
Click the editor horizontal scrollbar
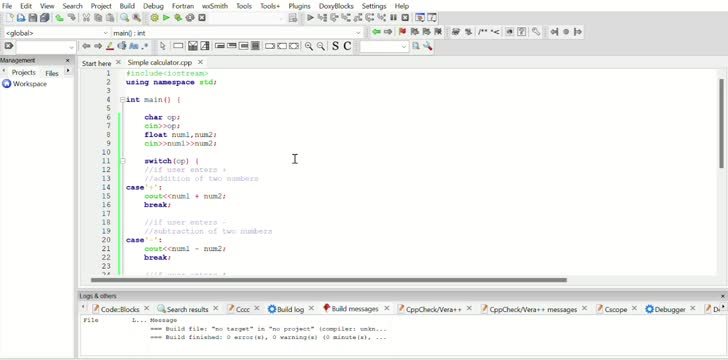click(x=329, y=280)
